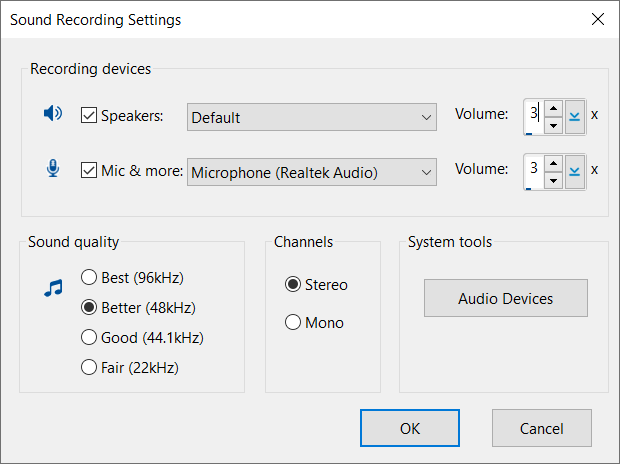Click the microphone icon beside Mic & more
620x464 pixels.
pyautogui.click(x=53, y=169)
